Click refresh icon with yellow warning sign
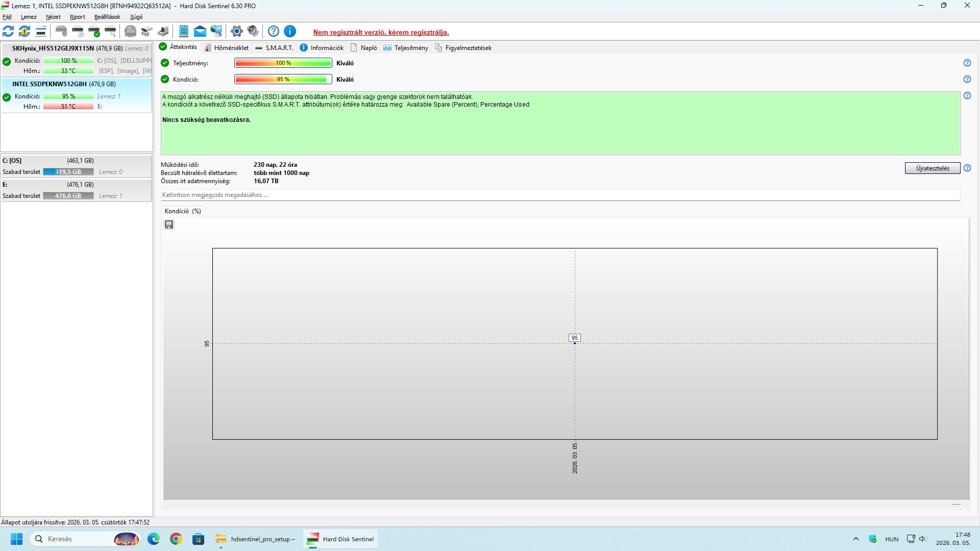This screenshot has width=980, height=551. coord(24,31)
